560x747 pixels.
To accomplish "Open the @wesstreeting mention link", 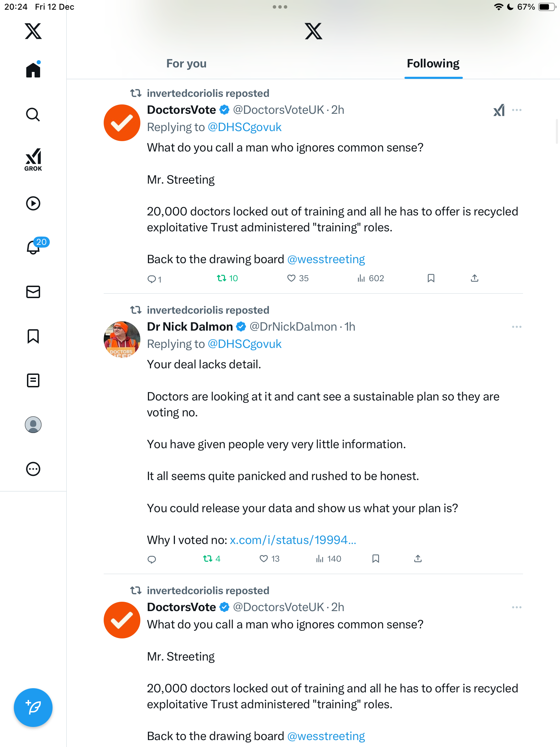I will pos(326,259).
